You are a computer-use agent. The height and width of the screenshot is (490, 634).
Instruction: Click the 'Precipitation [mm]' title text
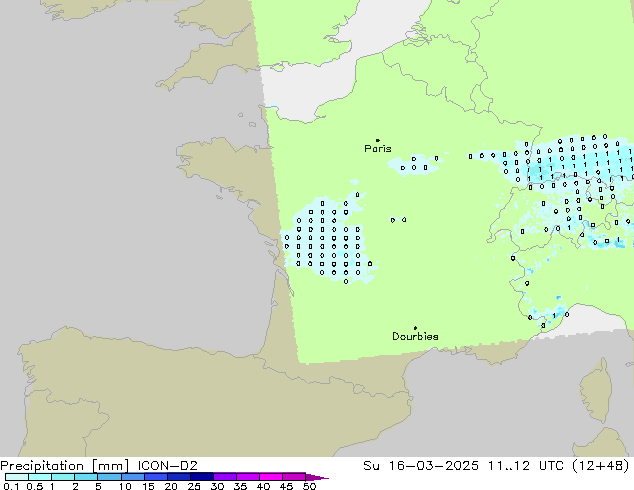(65, 466)
